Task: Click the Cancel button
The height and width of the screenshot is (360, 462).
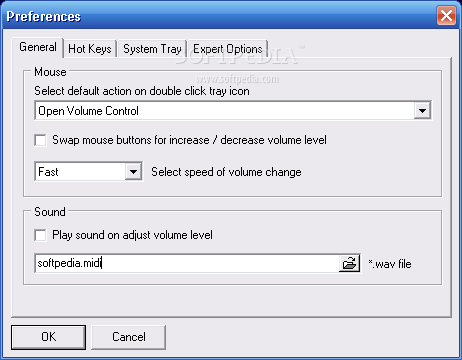Action: click(x=129, y=337)
